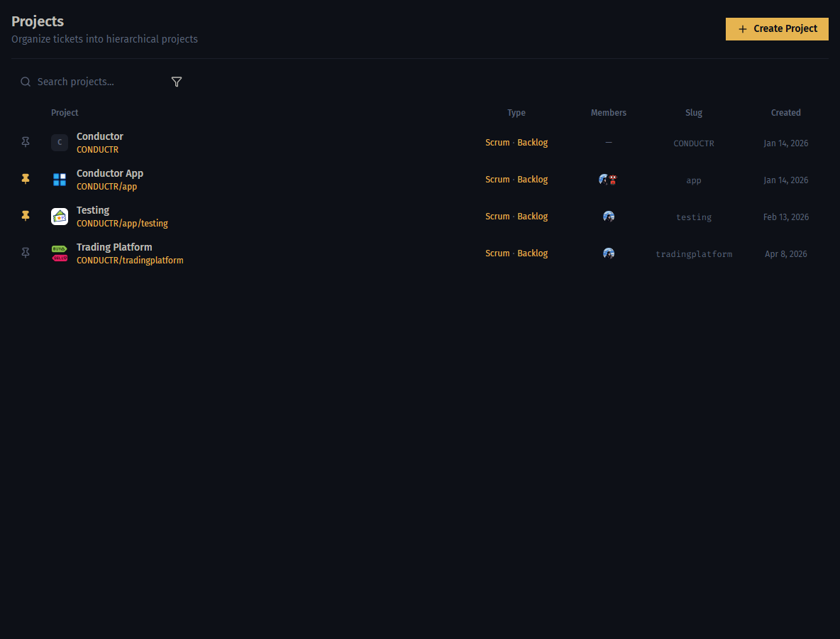Image resolution: width=840 pixels, height=639 pixels.
Task: Click Backlog in Conductor row
Action: click(x=533, y=143)
